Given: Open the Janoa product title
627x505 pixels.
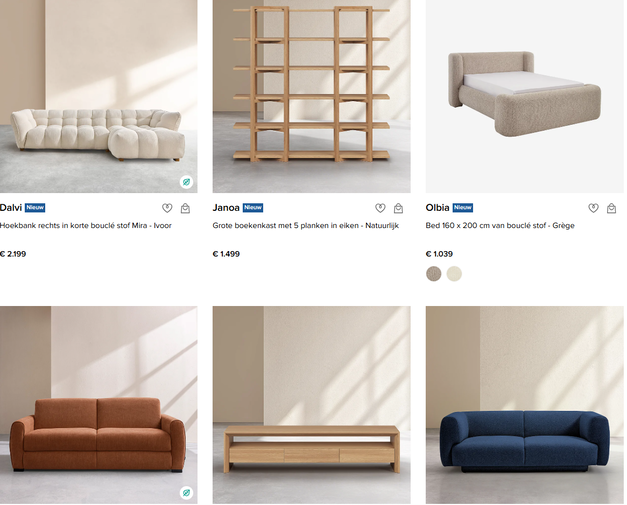Looking at the screenshot, I should [x=226, y=208].
